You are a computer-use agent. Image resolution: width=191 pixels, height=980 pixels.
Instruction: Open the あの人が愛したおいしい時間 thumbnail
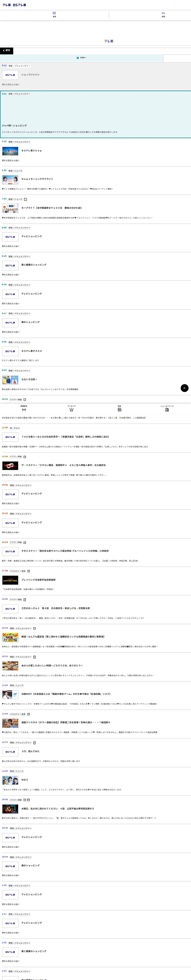click(x=10, y=666)
